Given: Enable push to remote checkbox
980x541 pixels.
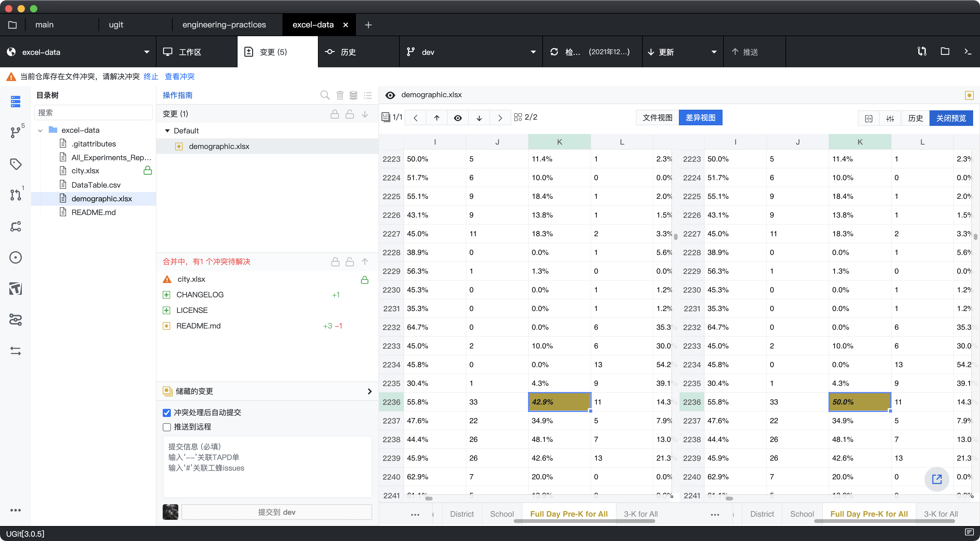Looking at the screenshot, I should pos(167,427).
